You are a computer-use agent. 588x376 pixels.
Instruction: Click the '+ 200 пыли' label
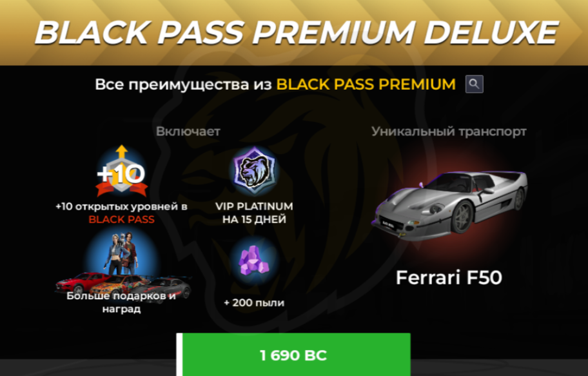pos(254,302)
